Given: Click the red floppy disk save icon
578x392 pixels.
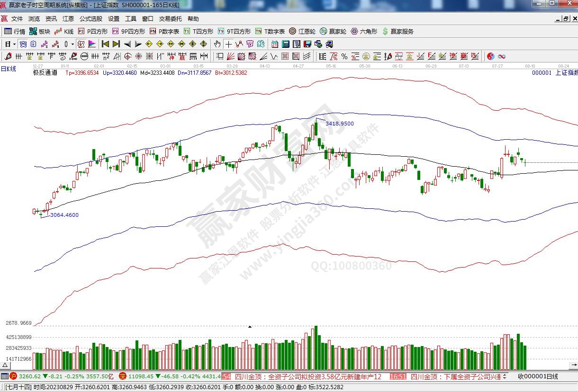Looking at the screenshot, I should coord(307,44).
